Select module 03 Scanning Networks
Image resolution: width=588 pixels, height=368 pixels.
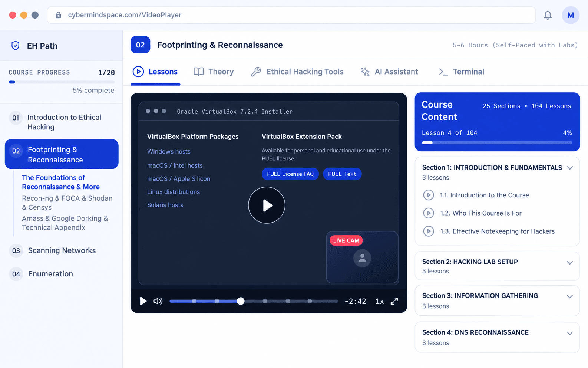(x=62, y=251)
